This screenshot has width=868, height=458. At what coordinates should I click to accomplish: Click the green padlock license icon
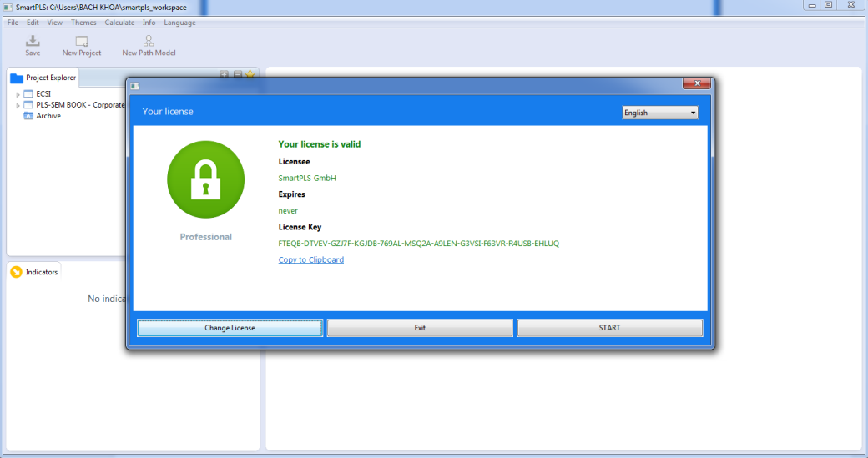coord(206,179)
